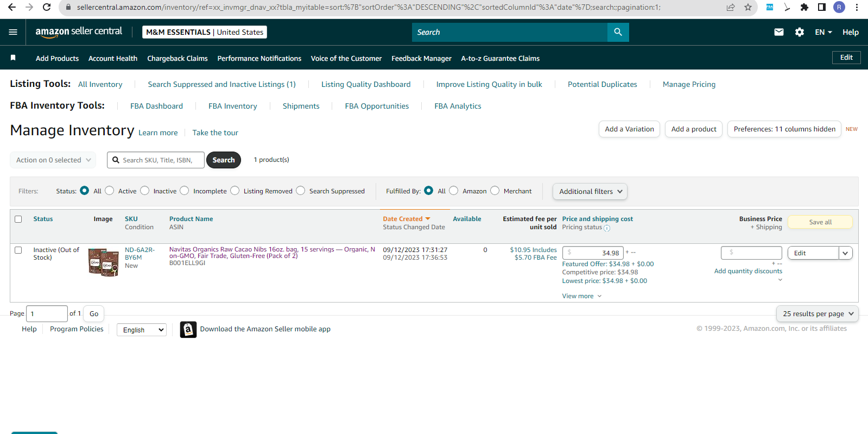868x434 pixels.
Task: Open the M&M ESSENTIALS United States account switcher
Action: click(x=205, y=32)
